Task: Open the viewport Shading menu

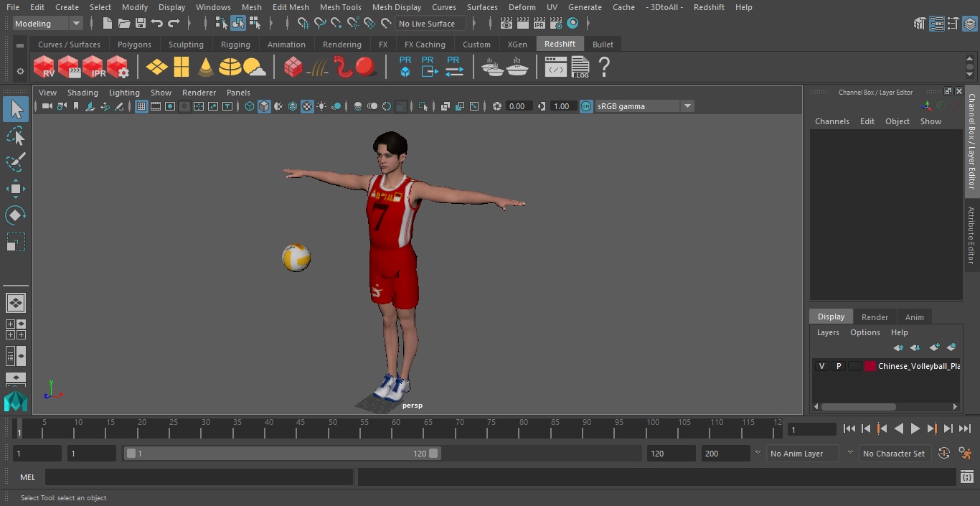Action: coord(83,93)
